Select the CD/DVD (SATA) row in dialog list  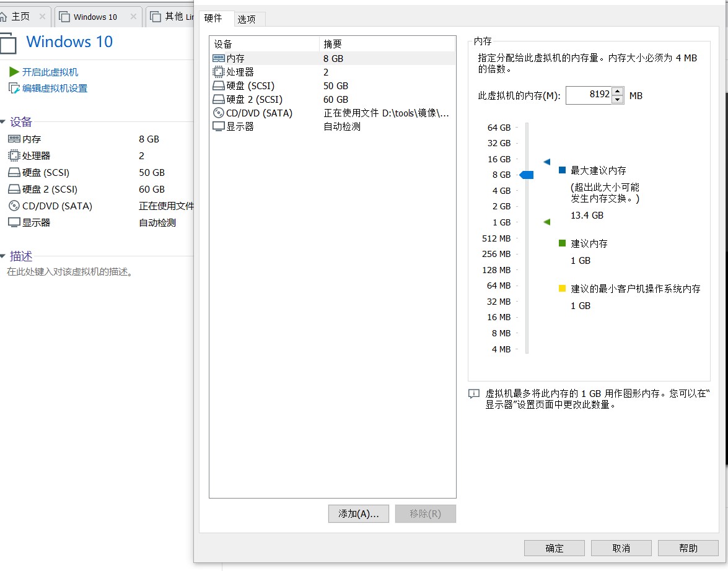pyautogui.click(x=333, y=113)
